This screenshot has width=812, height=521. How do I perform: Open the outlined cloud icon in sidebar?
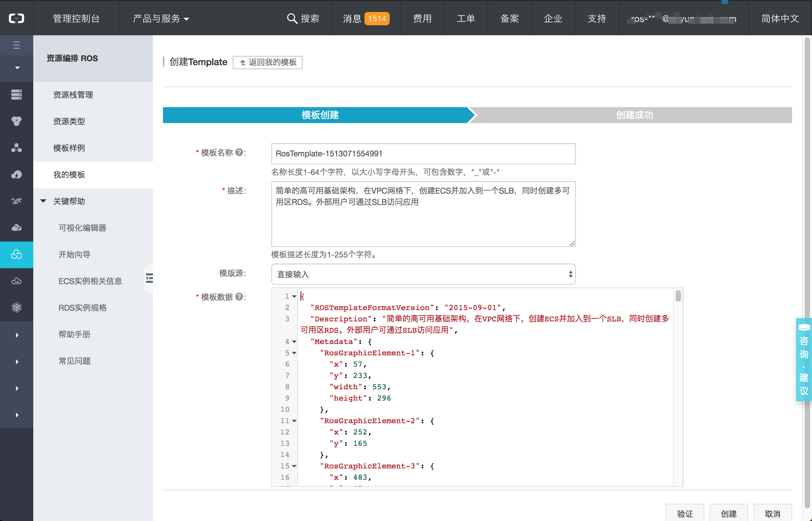17,281
